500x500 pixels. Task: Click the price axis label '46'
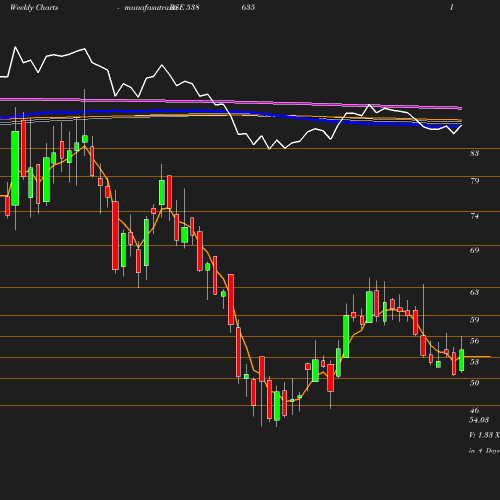(474, 411)
